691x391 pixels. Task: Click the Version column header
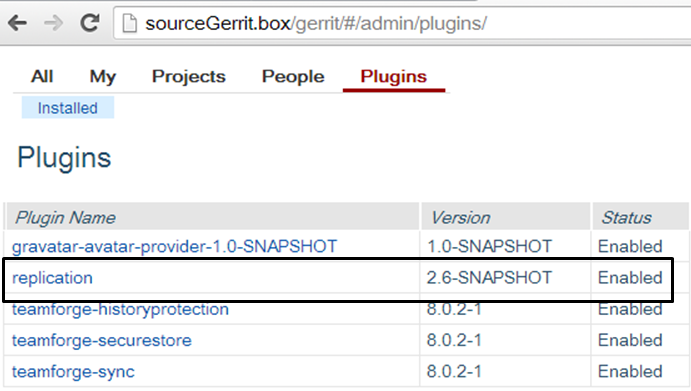[x=505, y=217]
